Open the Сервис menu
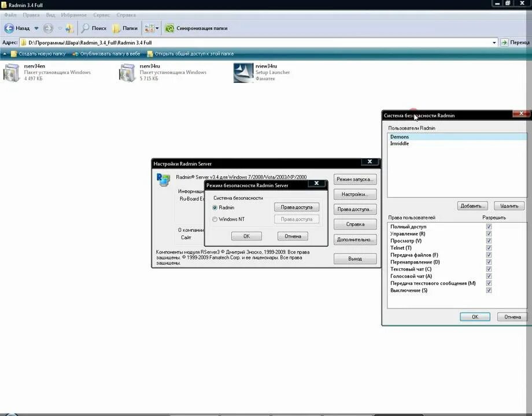Image resolution: width=532 pixels, height=416 pixels. 101,15
